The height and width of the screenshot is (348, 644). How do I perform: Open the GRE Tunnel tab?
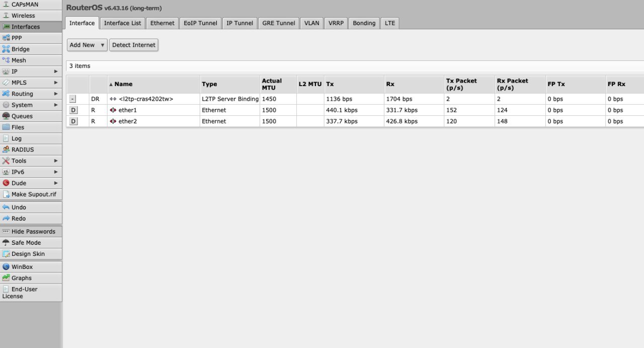(279, 23)
